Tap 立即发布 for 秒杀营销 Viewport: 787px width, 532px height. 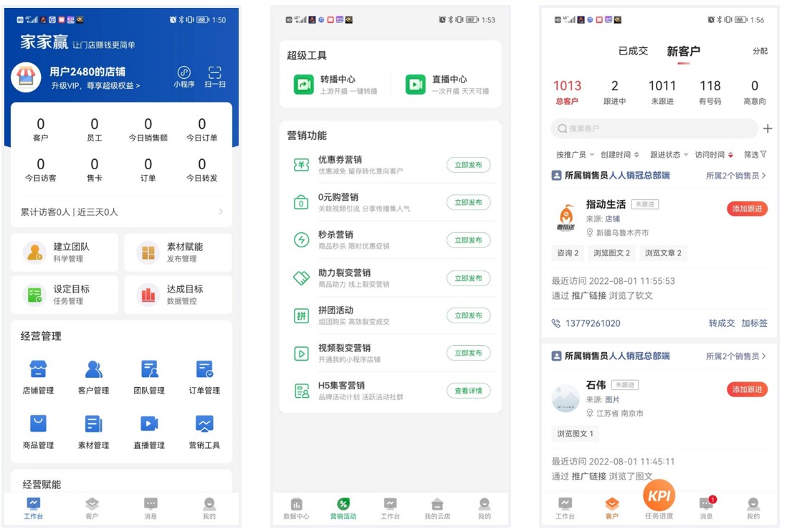468,240
